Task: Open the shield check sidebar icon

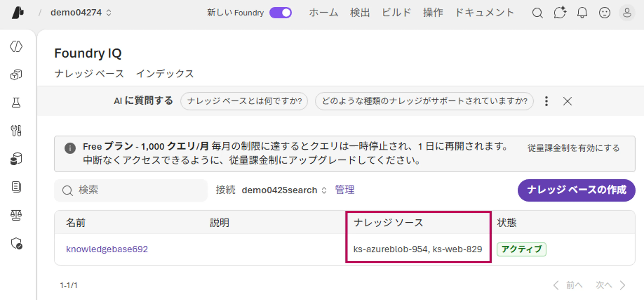Action: 17,243
